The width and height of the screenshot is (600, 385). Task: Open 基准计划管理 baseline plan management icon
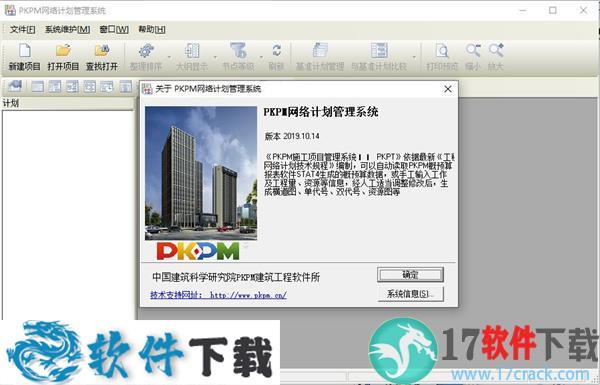(320, 51)
